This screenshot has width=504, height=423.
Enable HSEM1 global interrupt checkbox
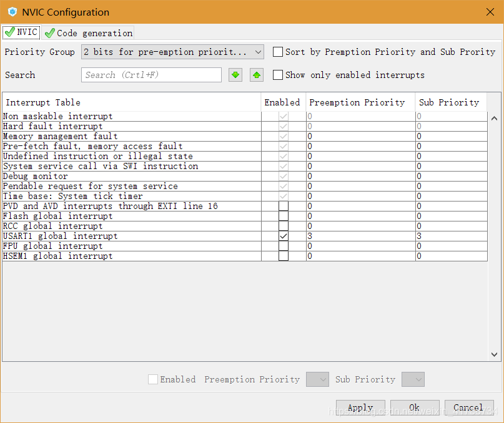point(284,256)
